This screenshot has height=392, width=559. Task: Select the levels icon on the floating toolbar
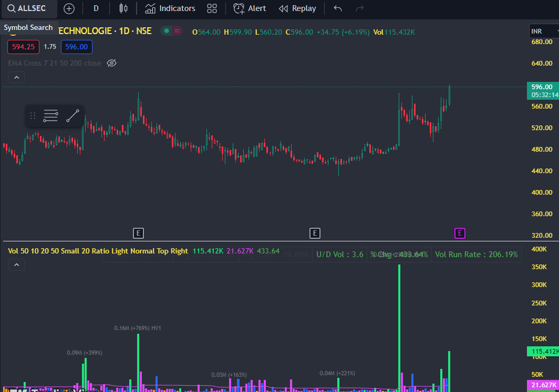pyautogui.click(x=50, y=115)
